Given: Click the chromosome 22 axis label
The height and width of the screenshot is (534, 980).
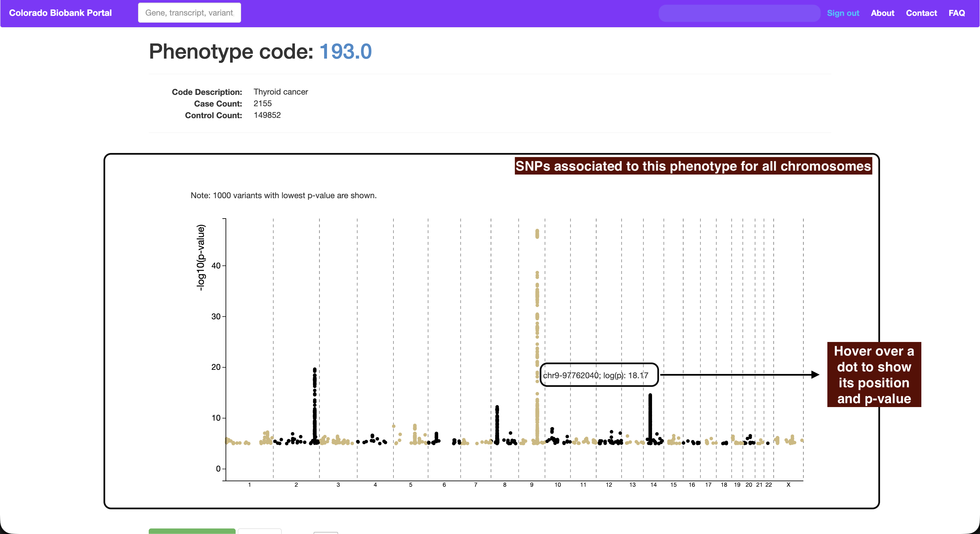Looking at the screenshot, I should click(x=768, y=484).
